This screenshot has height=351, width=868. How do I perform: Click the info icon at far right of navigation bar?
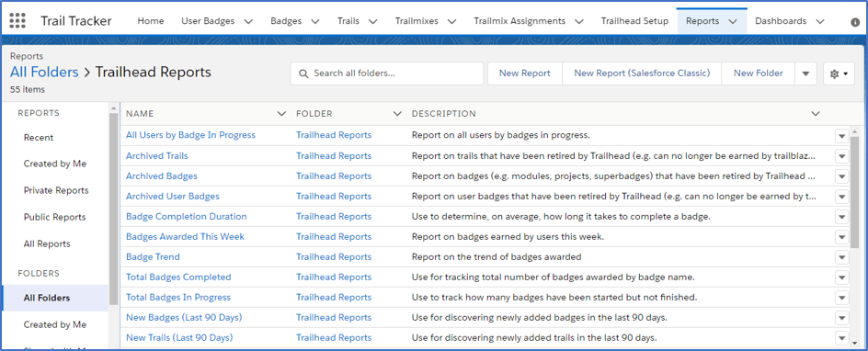pos(855,22)
